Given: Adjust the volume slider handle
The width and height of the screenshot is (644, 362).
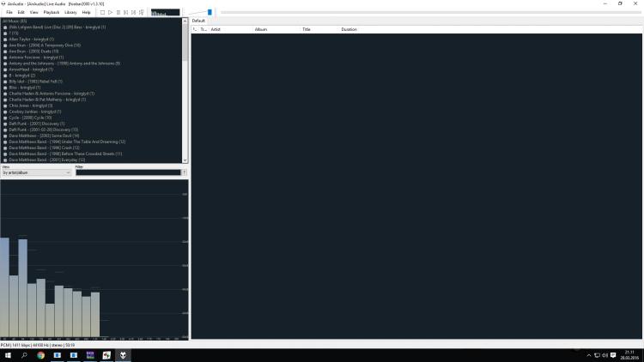Looking at the screenshot, I should click(210, 12).
